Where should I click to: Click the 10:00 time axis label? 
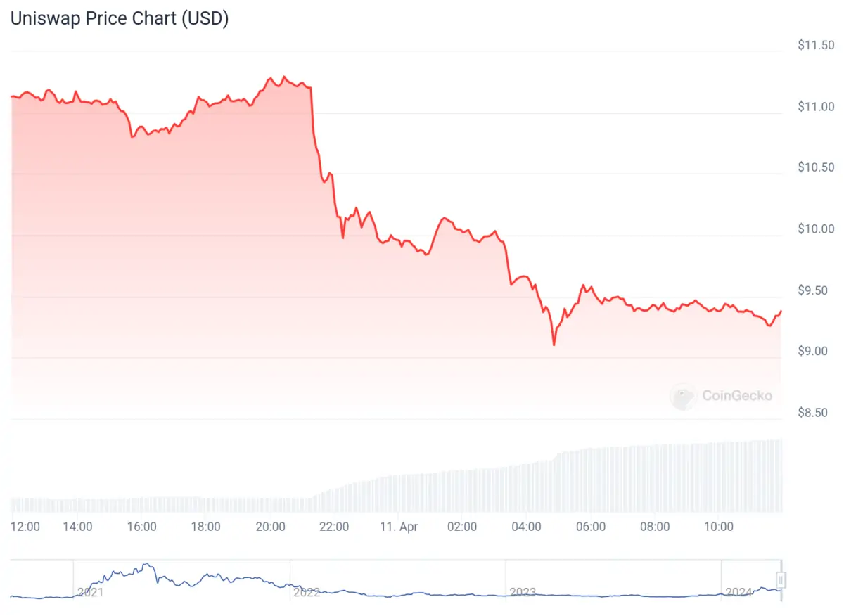(x=719, y=527)
